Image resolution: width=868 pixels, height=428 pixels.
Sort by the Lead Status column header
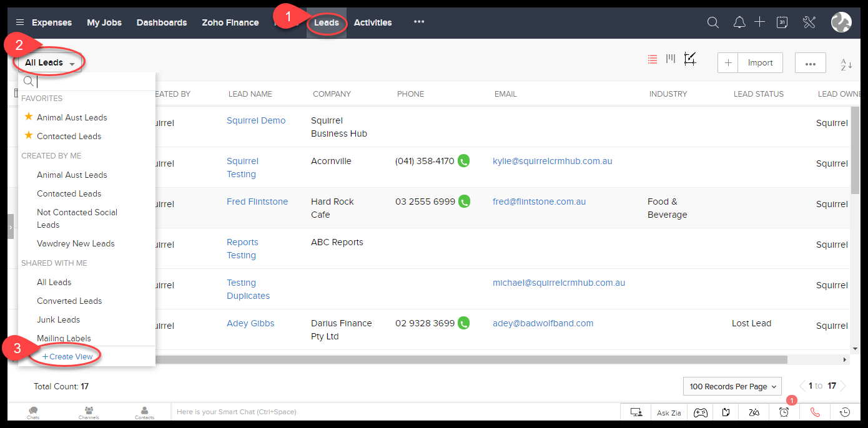coord(758,94)
